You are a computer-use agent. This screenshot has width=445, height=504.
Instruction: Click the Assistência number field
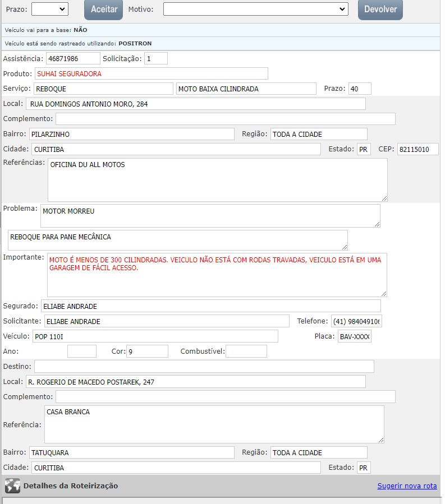(73, 58)
